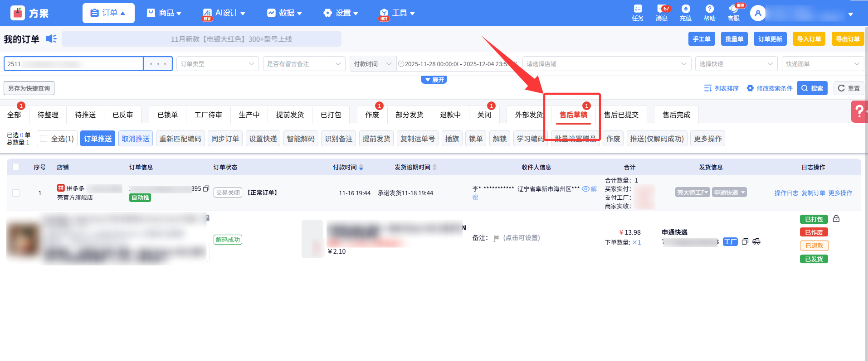Viewport: 868px width, 361px height.
Task: Switch to the 售后草稿 tab
Action: pos(573,115)
